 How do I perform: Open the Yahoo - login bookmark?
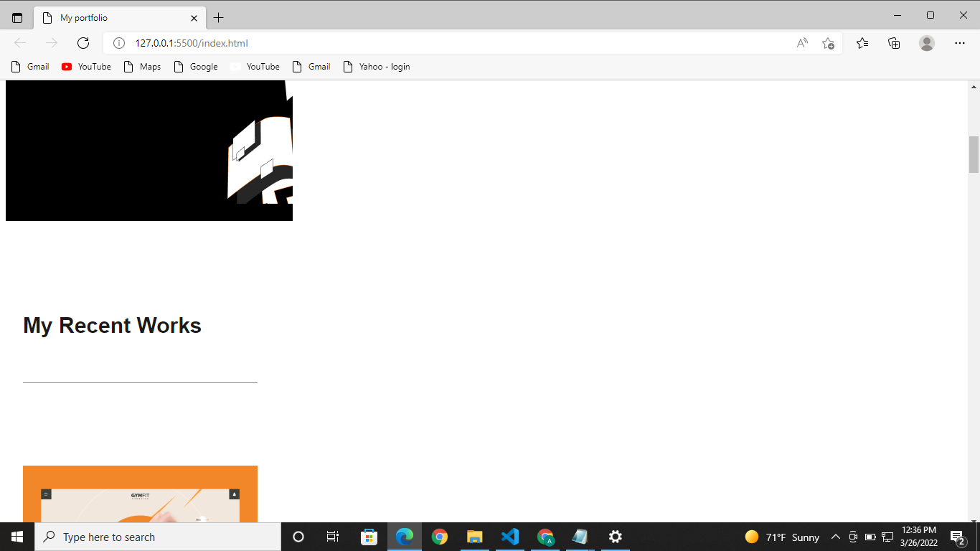(377, 66)
